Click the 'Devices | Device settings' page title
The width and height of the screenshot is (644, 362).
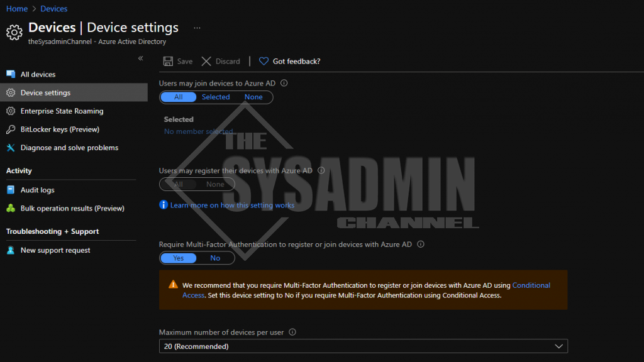pyautogui.click(x=104, y=28)
